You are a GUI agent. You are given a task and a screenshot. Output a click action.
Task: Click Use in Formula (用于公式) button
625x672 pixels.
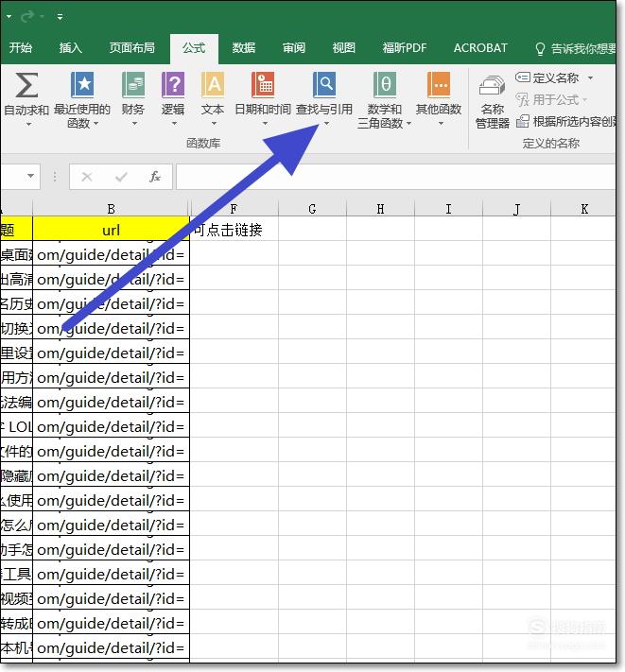click(551, 100)
